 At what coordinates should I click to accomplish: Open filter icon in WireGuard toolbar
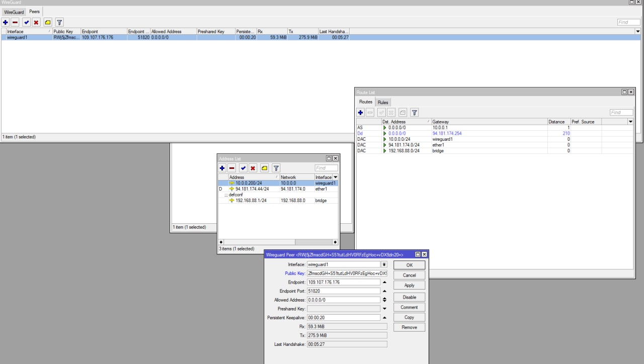pyautogui.click(x=59, y=22)
